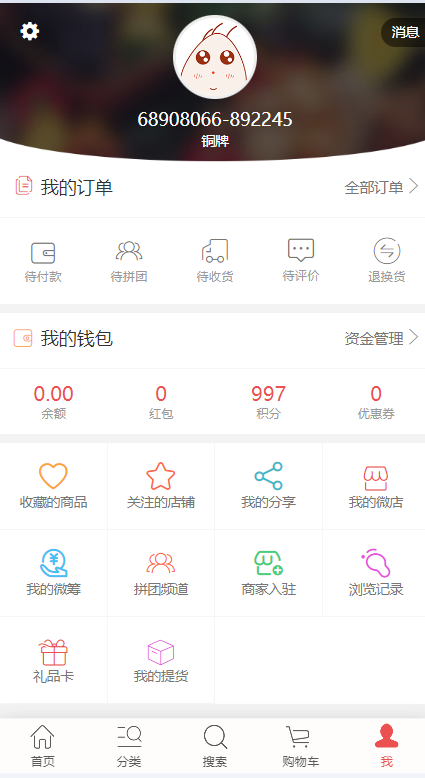
Task: Open 购物车 shopping cart tab
Action: coord(301,746)
